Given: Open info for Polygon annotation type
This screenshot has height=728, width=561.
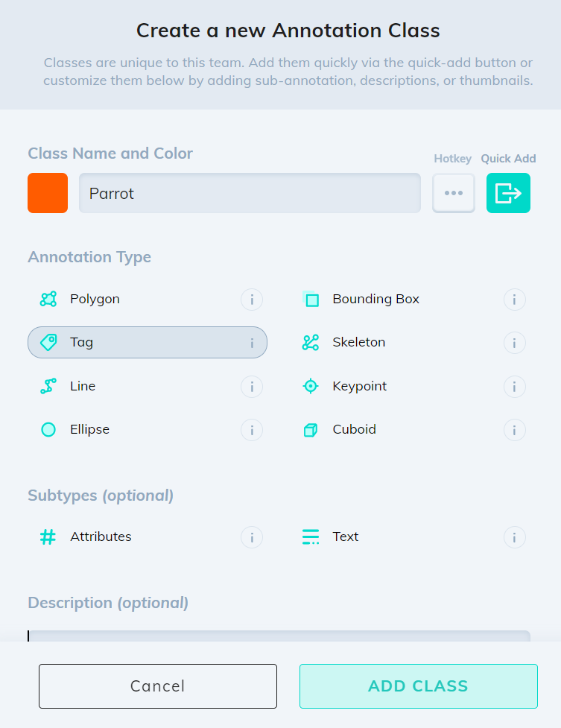Looking at the screenshot, I should [x=252, y=300].
